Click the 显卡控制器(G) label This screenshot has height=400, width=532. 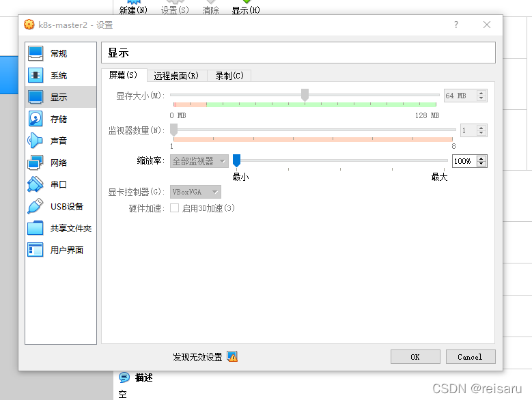click(x=136, y=192)
